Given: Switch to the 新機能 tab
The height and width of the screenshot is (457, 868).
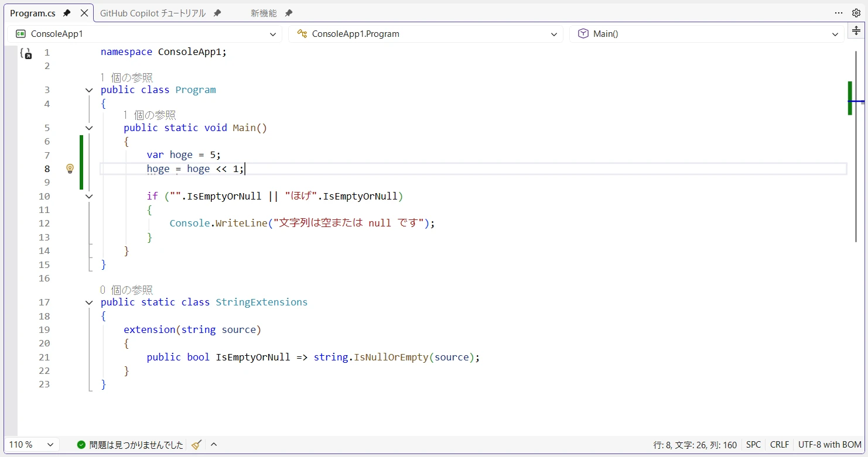Looking at the screenshot, I should pyautogui.click(x=263, y=13).
